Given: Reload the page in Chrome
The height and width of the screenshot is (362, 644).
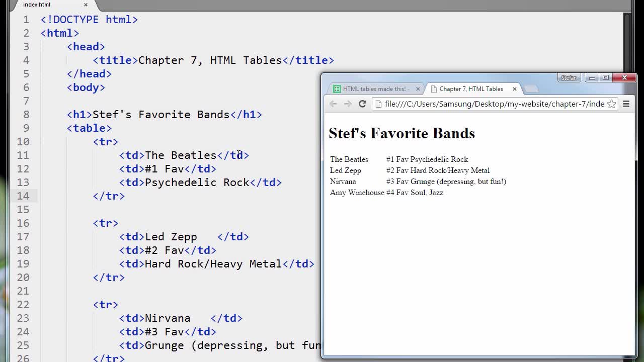Looking at the screenshot, I should 362,104.
